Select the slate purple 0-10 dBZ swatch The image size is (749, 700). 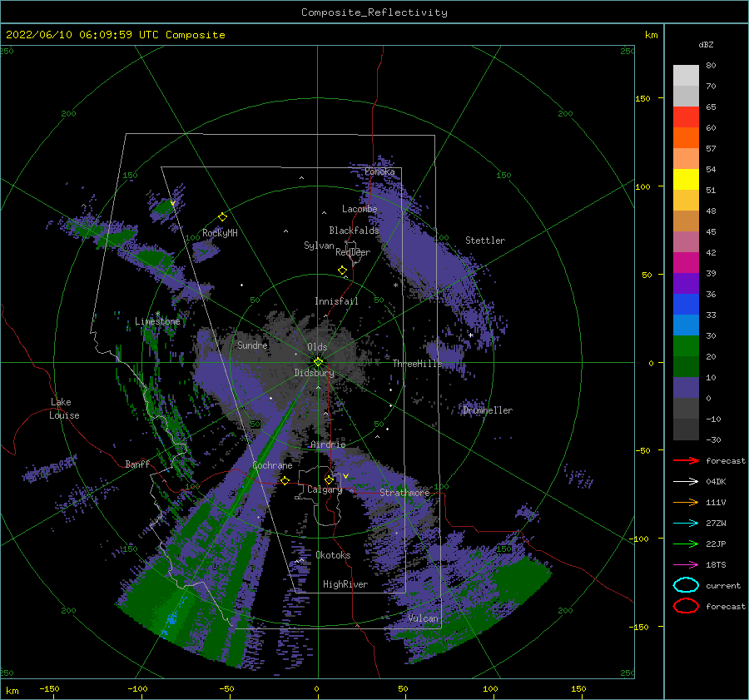click(686, 388)
